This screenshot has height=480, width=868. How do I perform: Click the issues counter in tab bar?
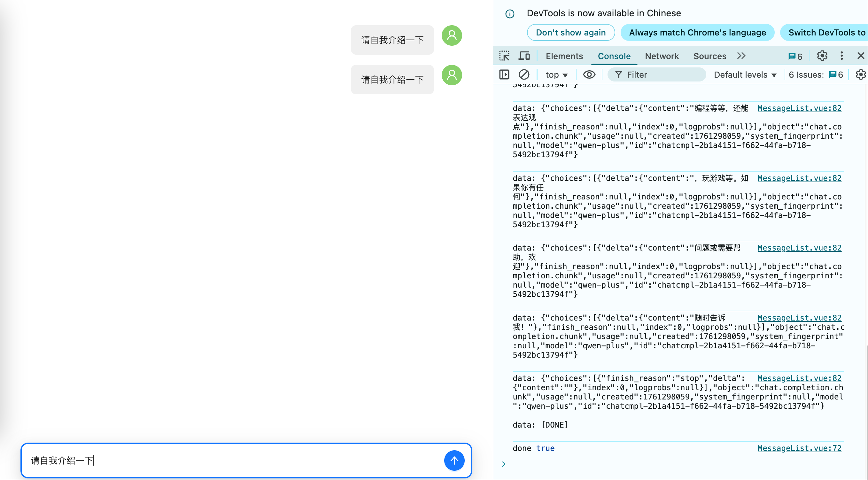[795, 56]
